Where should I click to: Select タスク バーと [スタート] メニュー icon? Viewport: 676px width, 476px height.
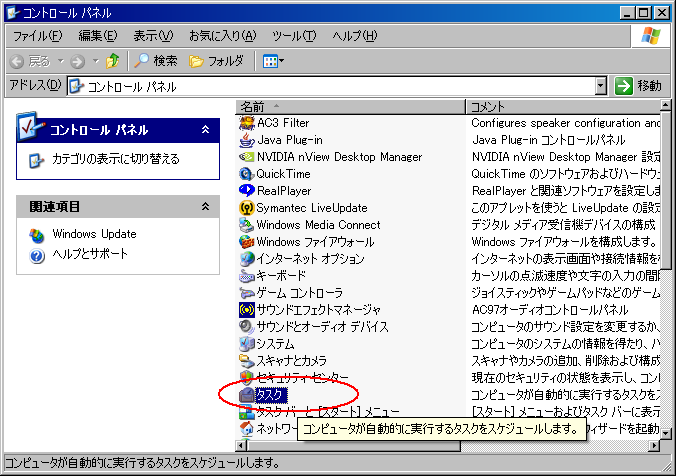tap(247, 412)
